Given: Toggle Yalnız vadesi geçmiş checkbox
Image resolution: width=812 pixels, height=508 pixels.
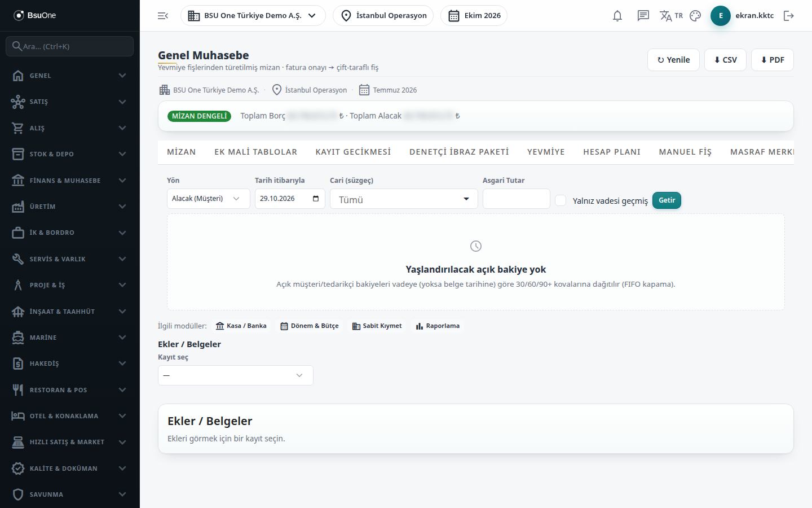Looking at the screenshot, I should pos(561,200).
